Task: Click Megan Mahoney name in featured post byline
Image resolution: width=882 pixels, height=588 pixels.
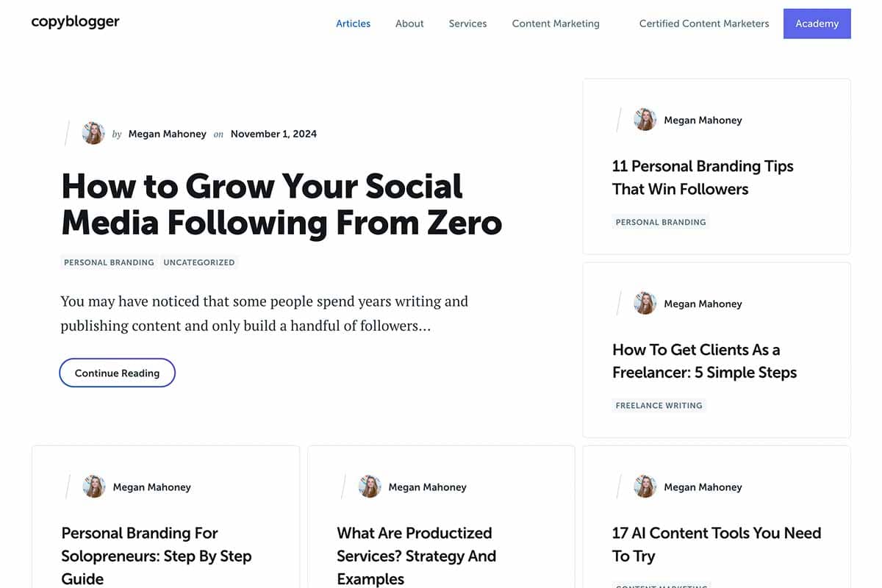Action: point(168,134)
